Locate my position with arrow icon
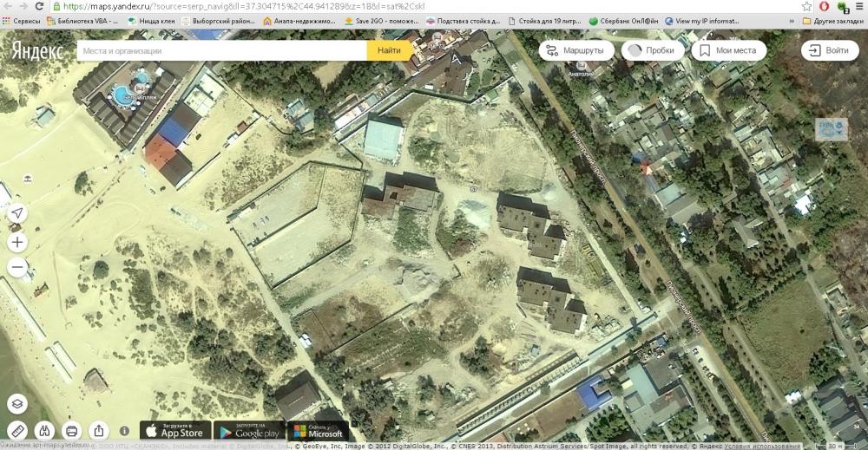Image resolution: width=868 pixels, height=450 pixels. (x=17, y=213)
